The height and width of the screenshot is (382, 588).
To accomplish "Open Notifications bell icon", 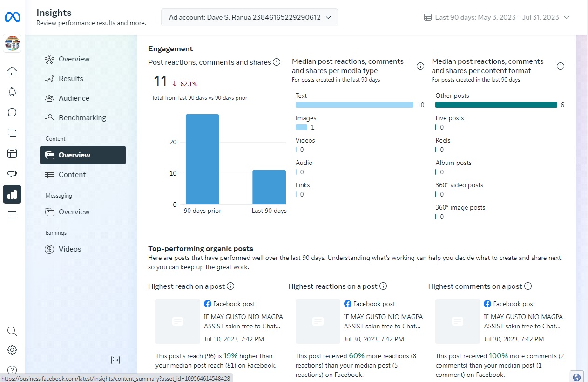I will pos(12,92).
